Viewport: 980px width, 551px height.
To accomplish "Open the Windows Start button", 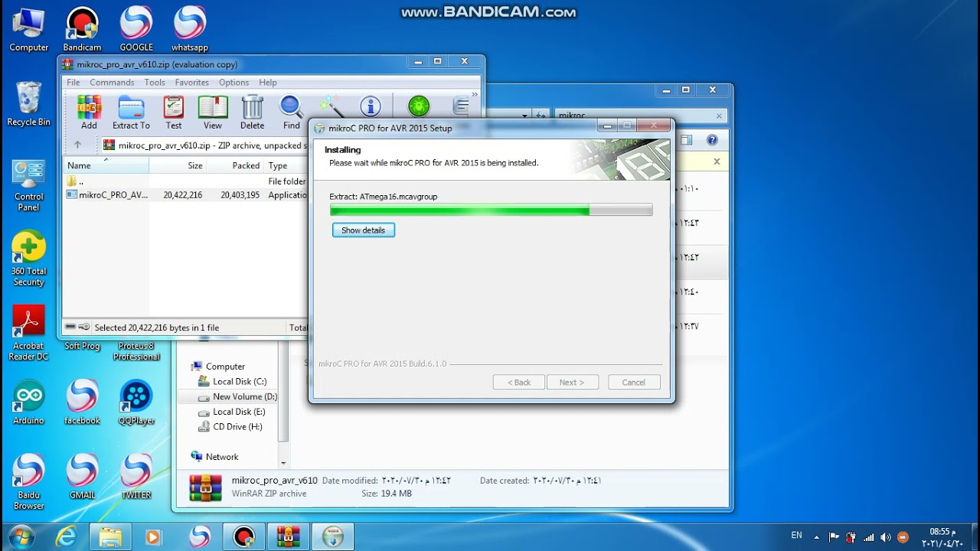I will tap(21, 536).
